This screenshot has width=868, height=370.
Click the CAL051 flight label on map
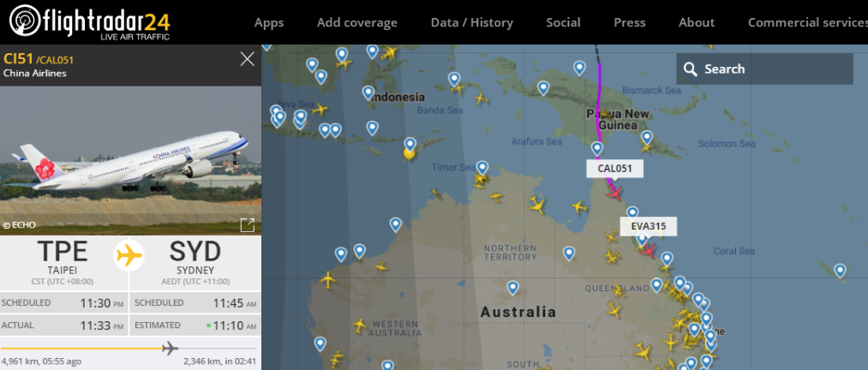(x=614, y=169)
